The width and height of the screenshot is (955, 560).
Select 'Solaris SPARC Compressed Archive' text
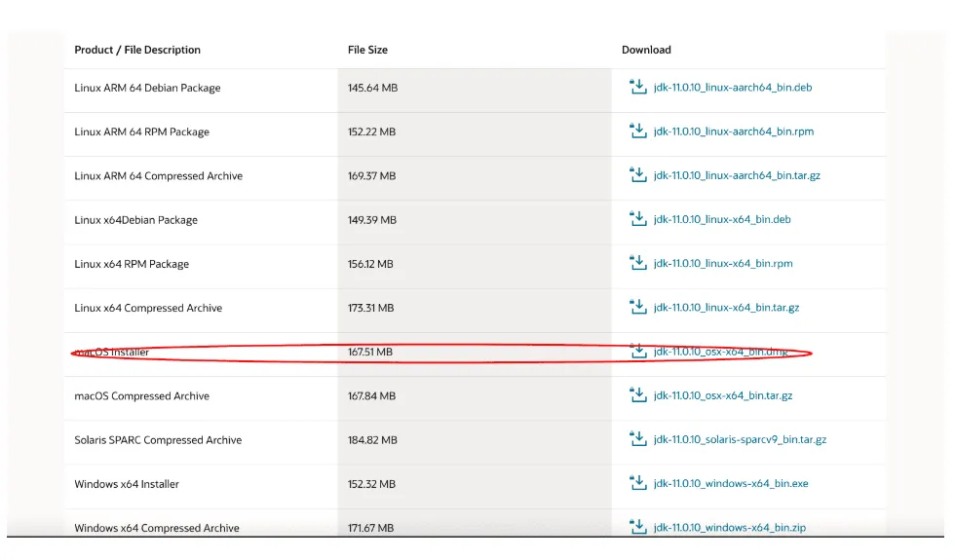(x=158, y=440)
